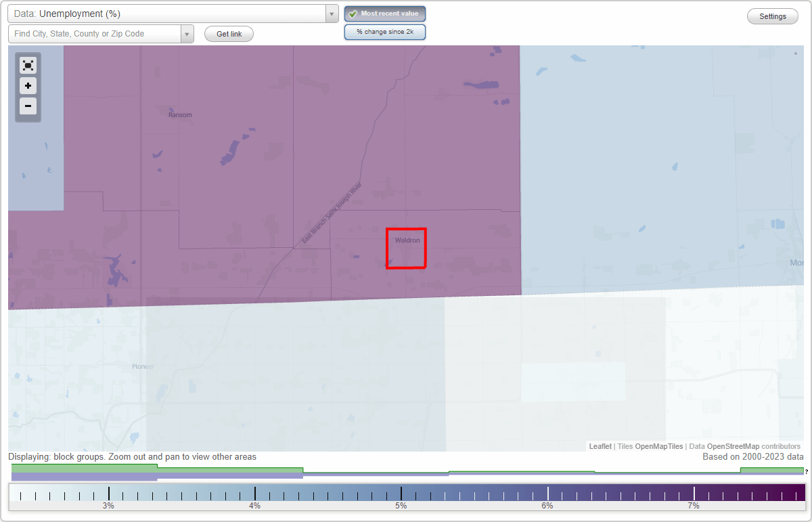Click the green checkmark on Most recent value
The width and height of the screenshot is (812, 522).
point(353,13)
